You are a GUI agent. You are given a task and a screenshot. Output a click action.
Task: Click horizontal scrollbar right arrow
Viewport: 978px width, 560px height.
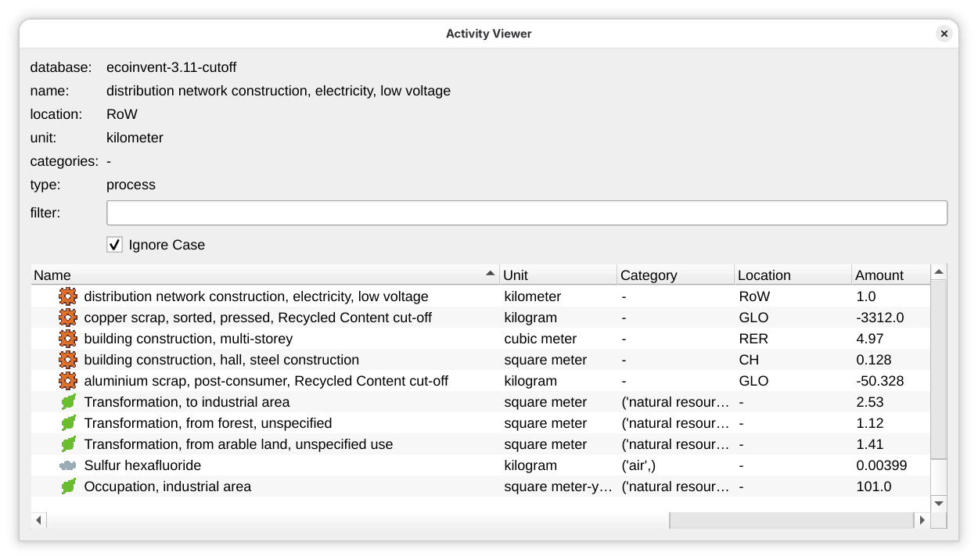[x=922, y=520]
